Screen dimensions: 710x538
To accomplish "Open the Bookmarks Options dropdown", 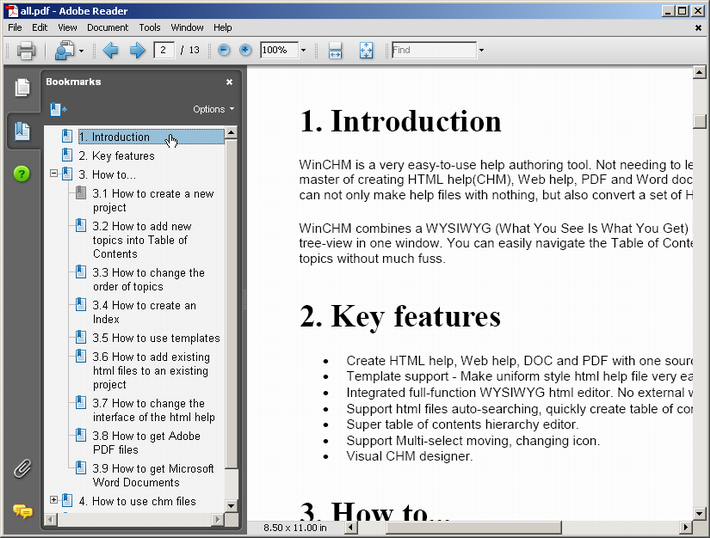I will click(x=213, y=109).
